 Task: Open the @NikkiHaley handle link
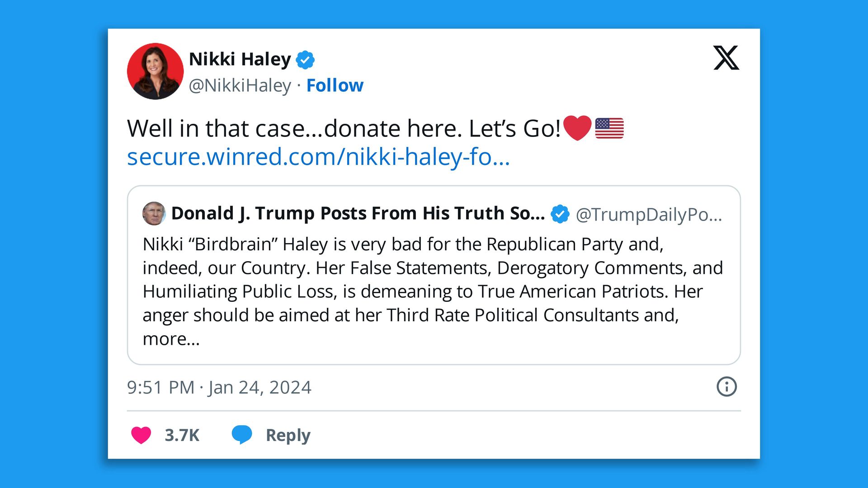coord(240,85)
